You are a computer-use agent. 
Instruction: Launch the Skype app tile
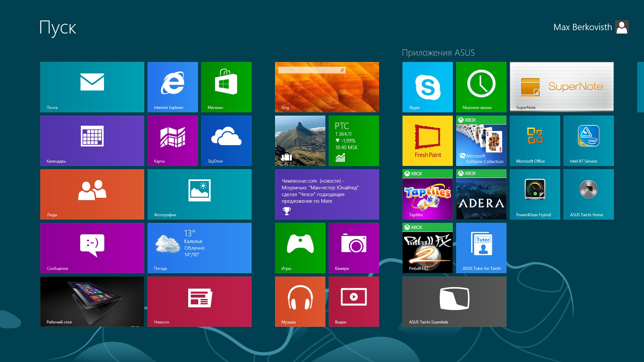click(427, 87)
